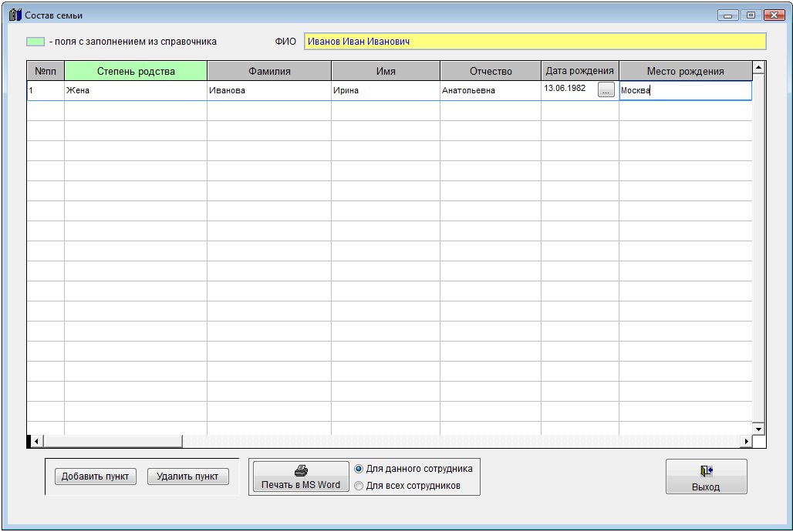Close the 'Состав семьи' window
Image resolution: width=793 pixels, height=532 pixels.
point(774,15)
